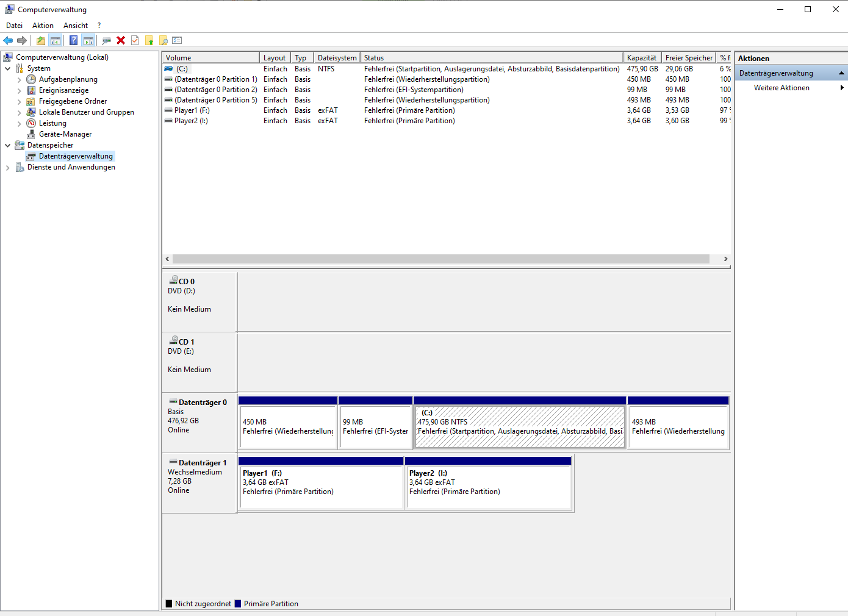Screen dimensions: 848x616
Task: Click the CD 0 drive icon
Action: pyautogui.click(x=173, y=280)
